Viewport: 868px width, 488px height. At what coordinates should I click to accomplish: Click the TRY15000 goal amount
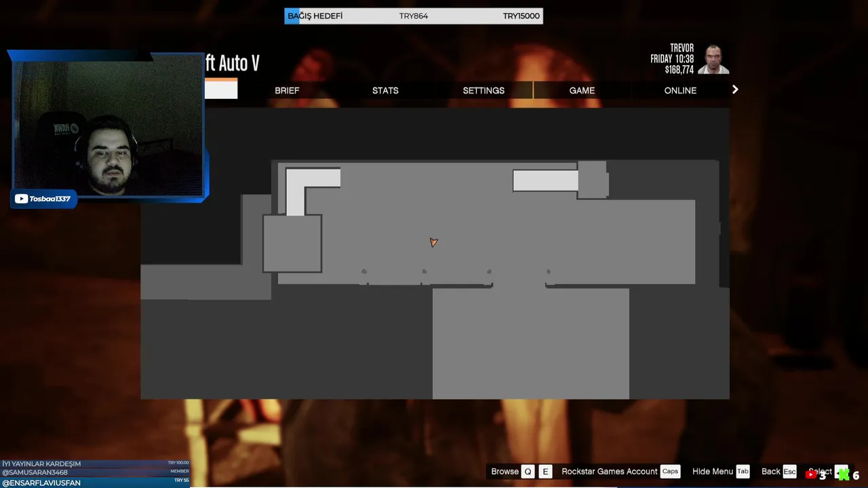point(521,16)
